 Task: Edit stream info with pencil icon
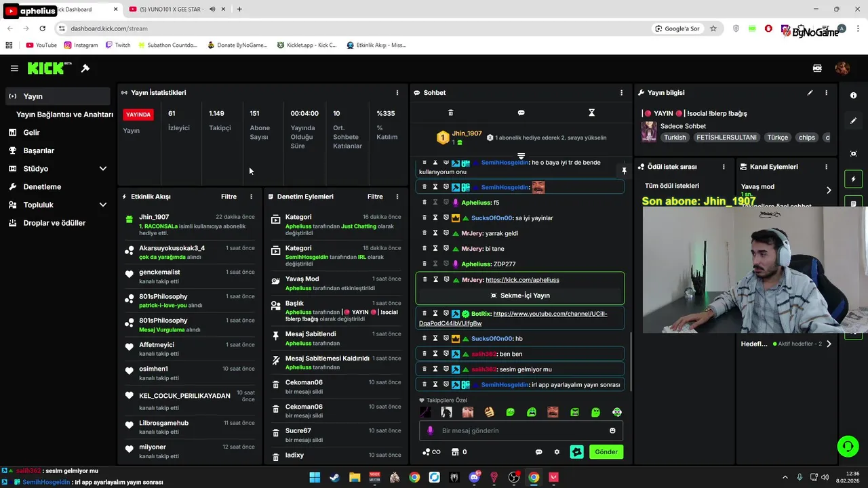pos(810,93)
